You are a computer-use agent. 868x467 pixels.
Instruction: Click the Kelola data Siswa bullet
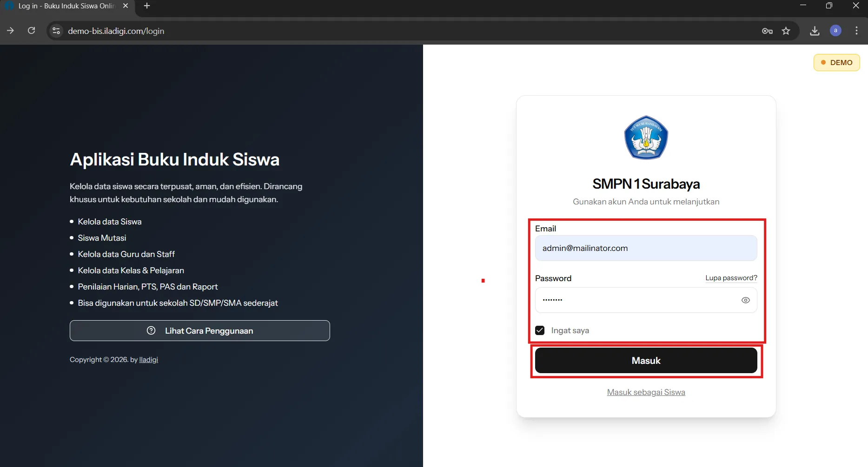pyautogui.click(x=109, y=222)
